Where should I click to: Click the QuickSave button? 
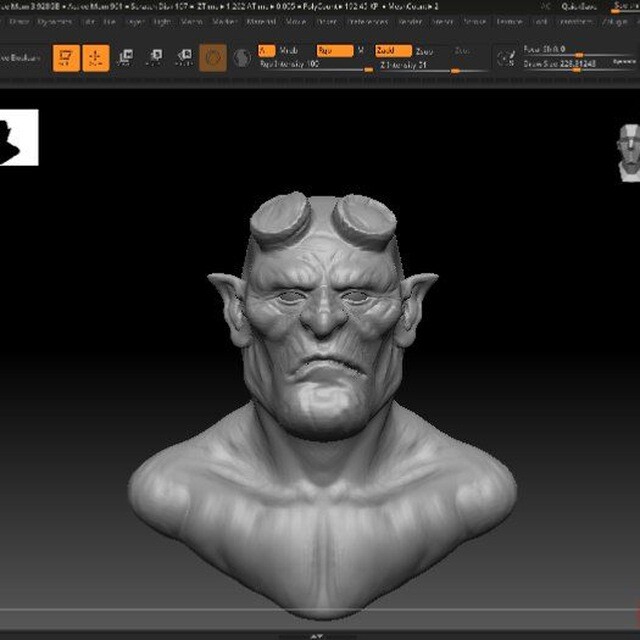(579, 6)
